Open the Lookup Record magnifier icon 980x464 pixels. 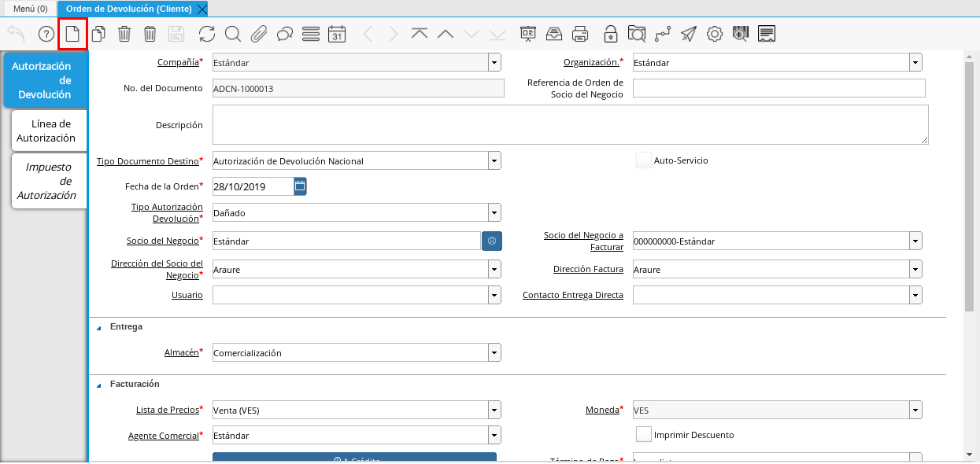pos(232,34)
